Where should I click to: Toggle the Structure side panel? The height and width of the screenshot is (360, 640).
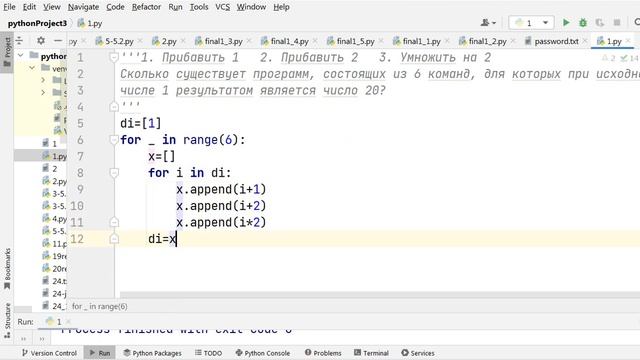tap(7, 320)
